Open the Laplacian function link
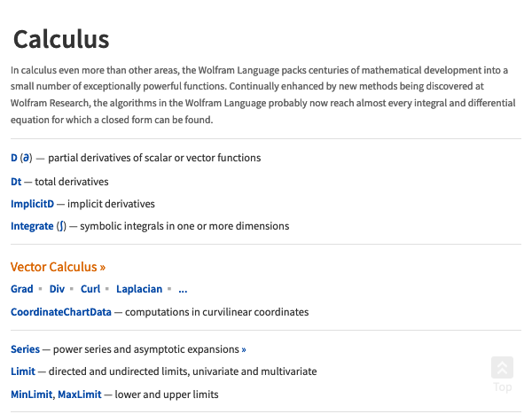 coord(139,289)
